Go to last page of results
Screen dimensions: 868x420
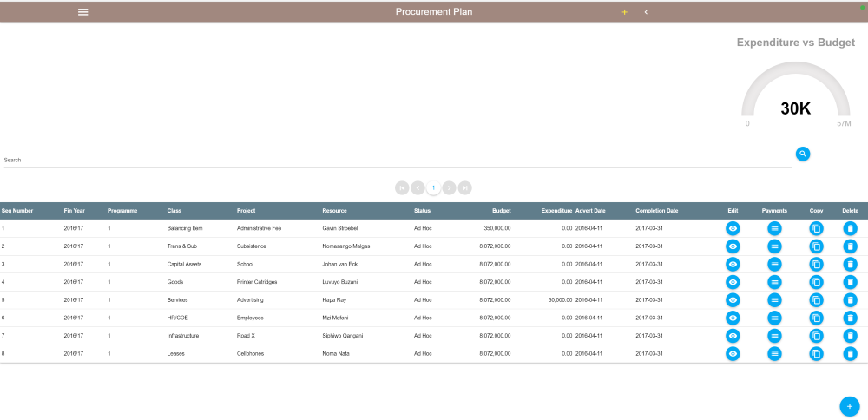tap(465, 188)
